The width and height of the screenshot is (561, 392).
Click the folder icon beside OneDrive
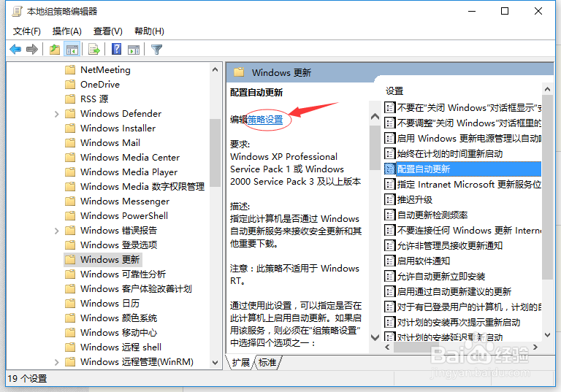point(70,85)
